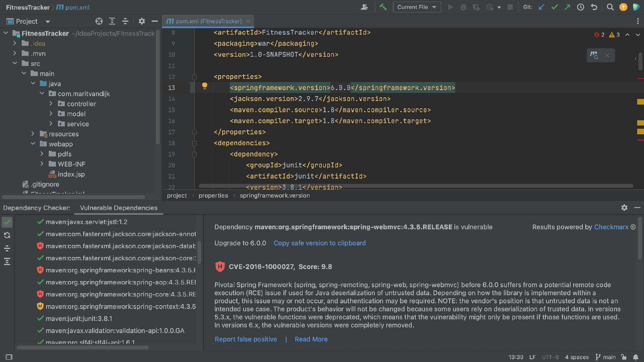
Task: Open the Current File run configuration dropdown
Action: 417,7
